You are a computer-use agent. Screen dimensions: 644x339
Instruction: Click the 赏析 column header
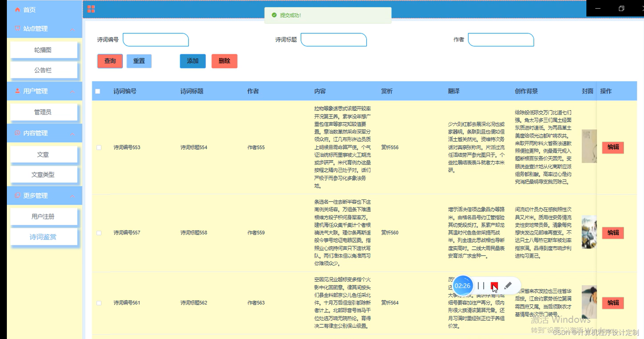click(387, 91)
